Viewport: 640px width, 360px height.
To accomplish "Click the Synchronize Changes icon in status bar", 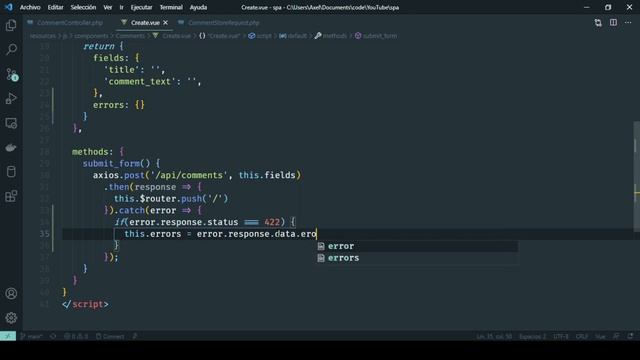I will pyautogui.click(x=53, y=336).
